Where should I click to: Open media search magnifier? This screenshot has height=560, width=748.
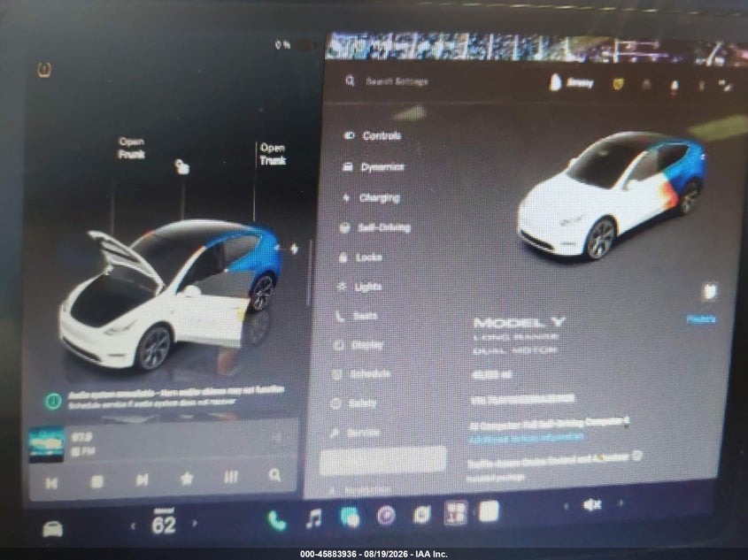pyautogui.click(x=274, y=475)
